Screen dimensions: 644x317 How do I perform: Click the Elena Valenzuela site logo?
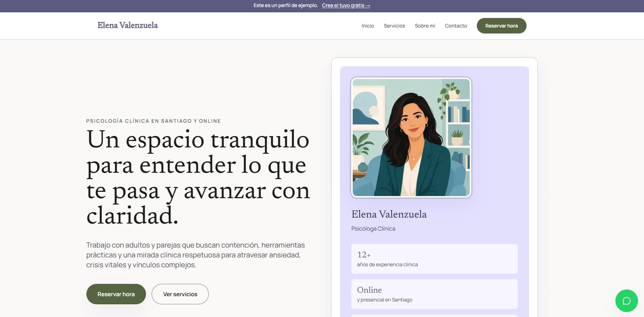(x=128, y=25)
